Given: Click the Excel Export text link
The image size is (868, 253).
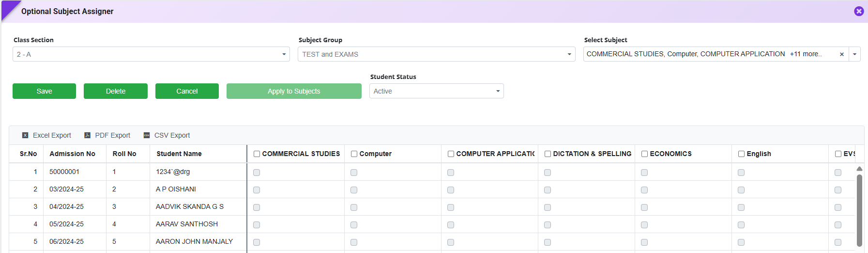Looking at the screenshot, I should pyautogui.click(x=52, y=135).
